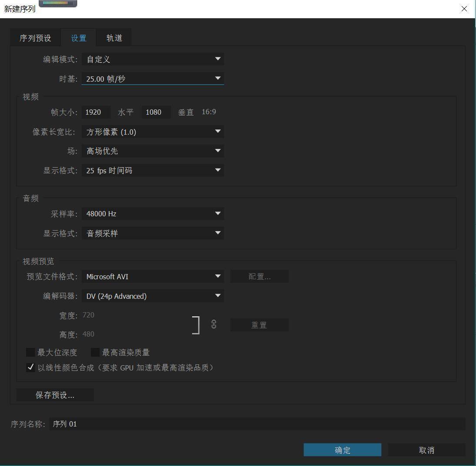Open the 采样率 audio sample rate dropdown
This screenshot has height=466, width=476.
click(153, 213)
